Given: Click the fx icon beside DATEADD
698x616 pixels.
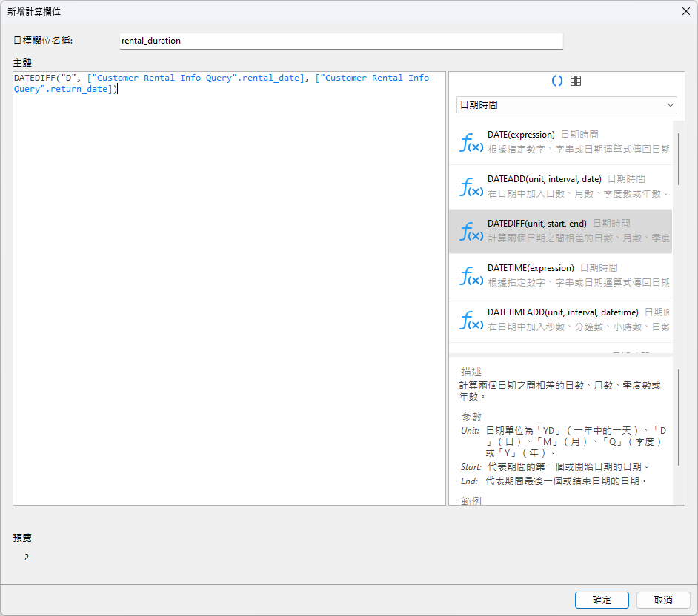Looking at the screenshot, I should point(471,187).
